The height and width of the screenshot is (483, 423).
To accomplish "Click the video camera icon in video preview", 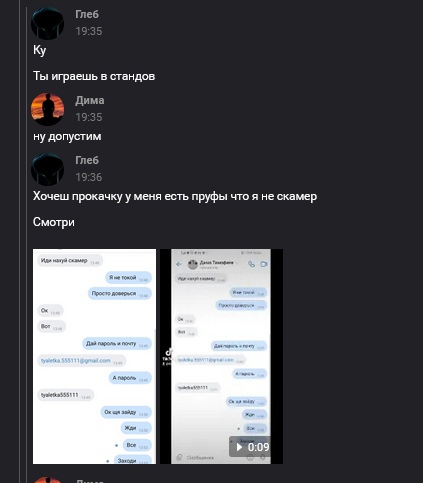I will (x=264, y=264).
